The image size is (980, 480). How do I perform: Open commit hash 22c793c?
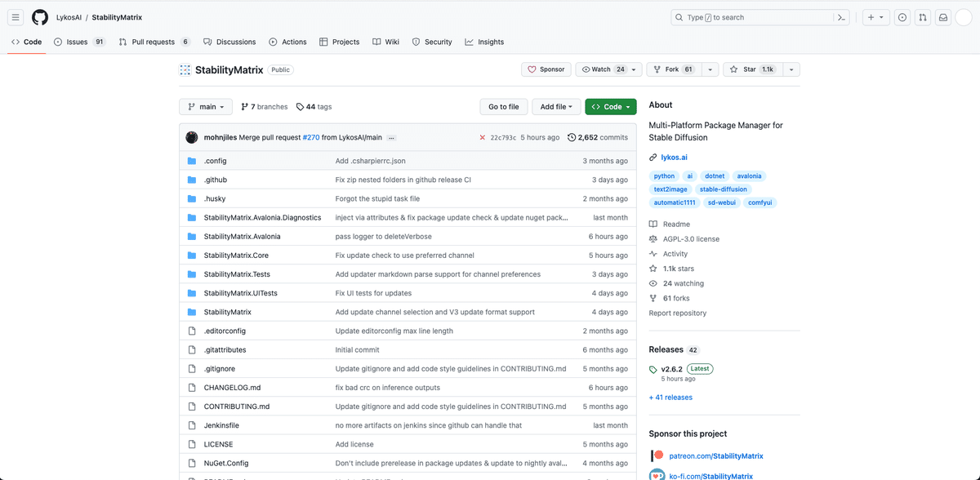tap(503, 137)
